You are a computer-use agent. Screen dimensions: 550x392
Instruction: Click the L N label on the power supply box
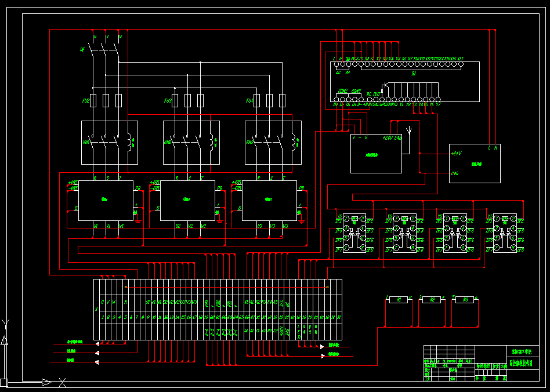(493, 148)
